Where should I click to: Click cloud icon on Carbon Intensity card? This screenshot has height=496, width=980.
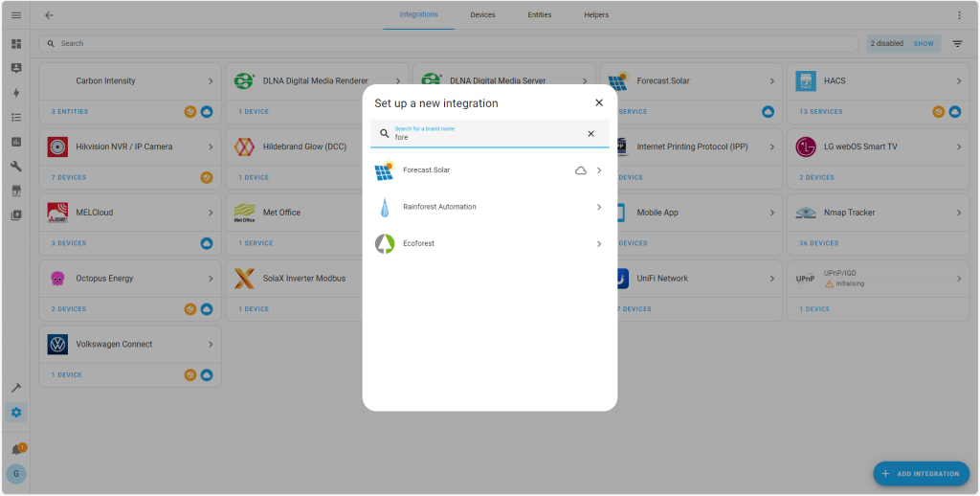coord(207,111)
